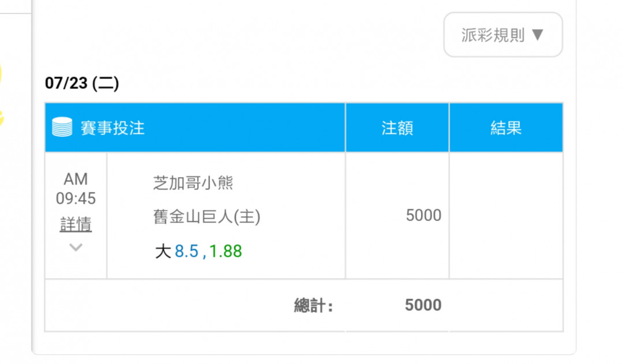Click the 8.5 over line value
This screenshot has width=623, height=364.
coord(186,251)
